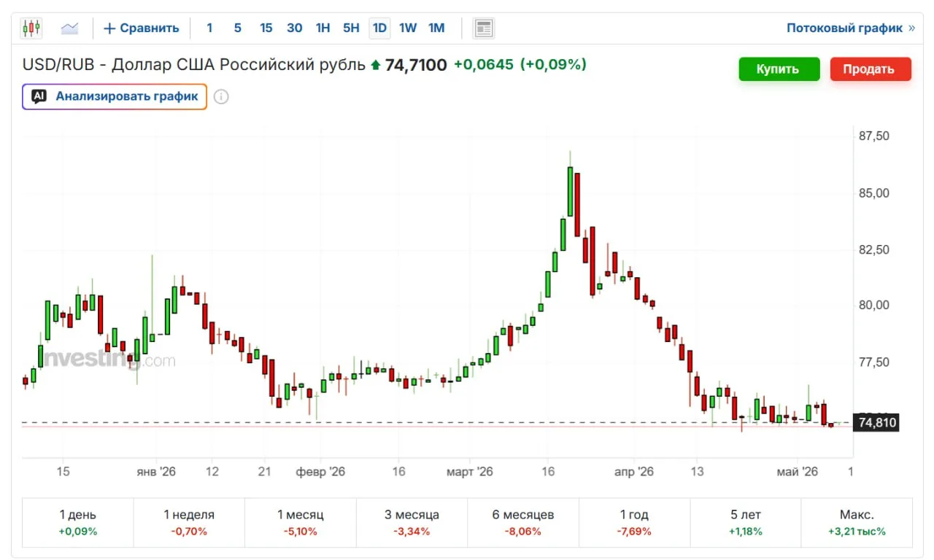The width and height of the screenshot is (934, 560).
Task: Select the Макс. period tab
Action: (857, 522)
